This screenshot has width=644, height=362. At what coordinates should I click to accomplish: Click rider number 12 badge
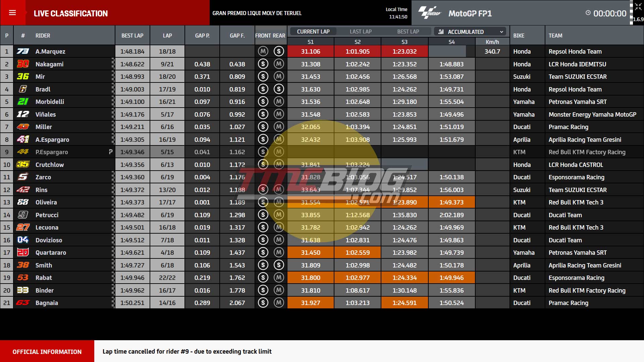coord(23,114)
